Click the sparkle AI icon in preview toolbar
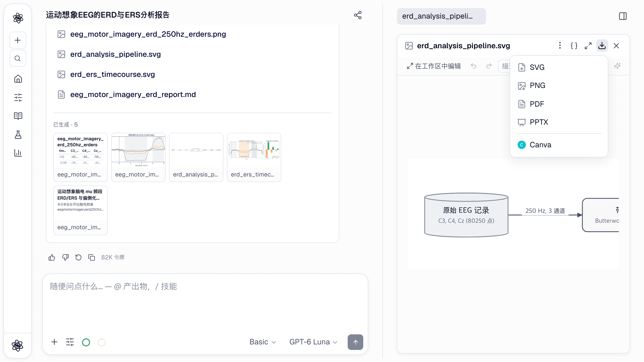 point(617,66)
